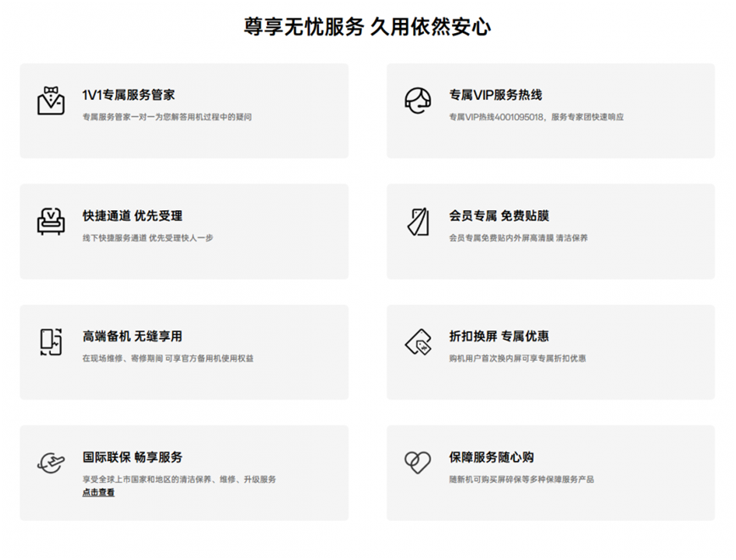Click the discount screen tag icon

(x=418, y=342)
